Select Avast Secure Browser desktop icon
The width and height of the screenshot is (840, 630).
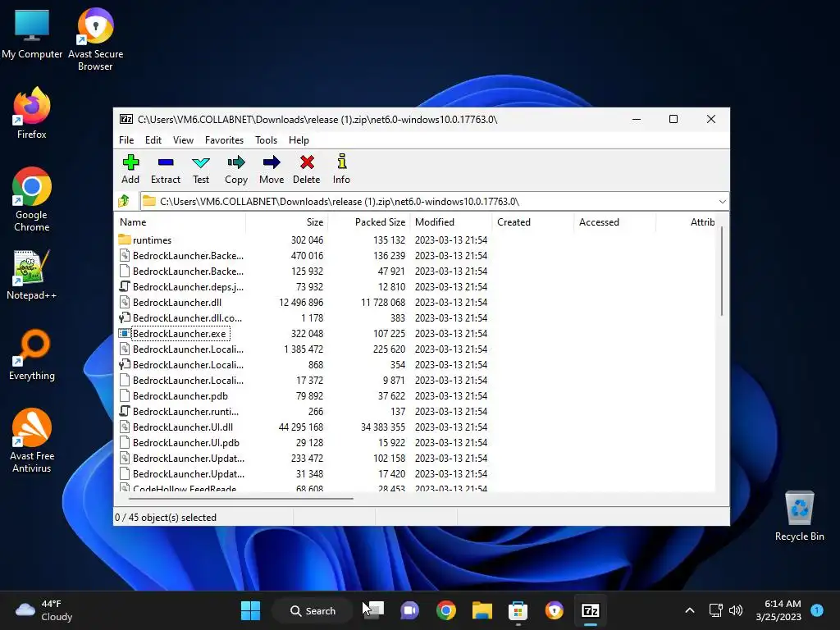pos(95,39)
